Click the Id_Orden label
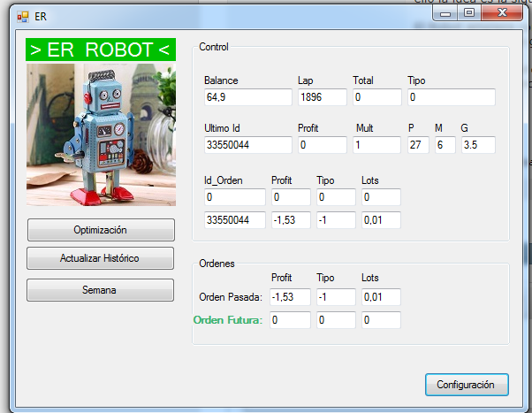532x413 pixels. click(224, 180)
